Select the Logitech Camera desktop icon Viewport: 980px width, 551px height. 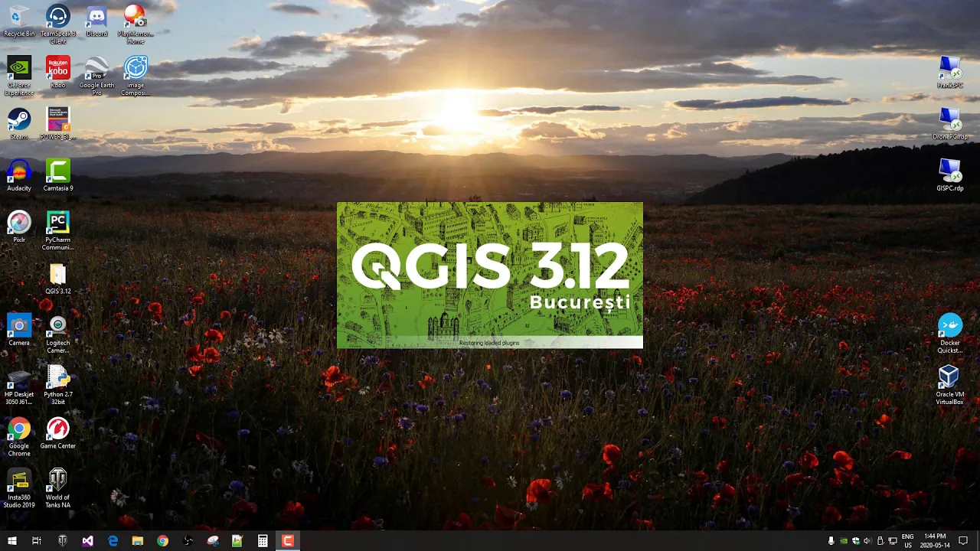pyautogui.click(x=58, y=334)
